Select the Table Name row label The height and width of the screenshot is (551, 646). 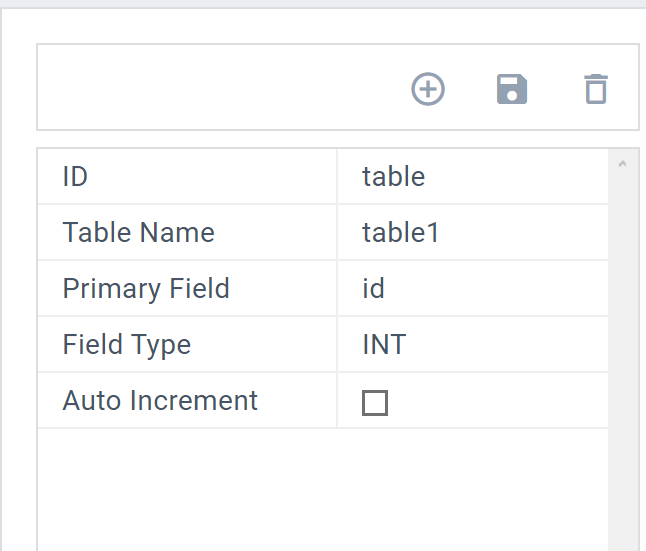[x=138, y=233]
